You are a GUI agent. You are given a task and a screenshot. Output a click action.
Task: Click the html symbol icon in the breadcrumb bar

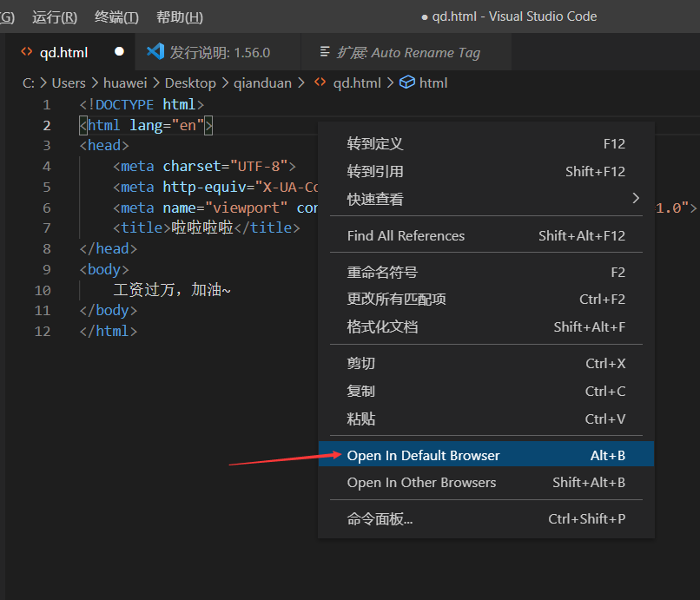click(x=406, y=82)
